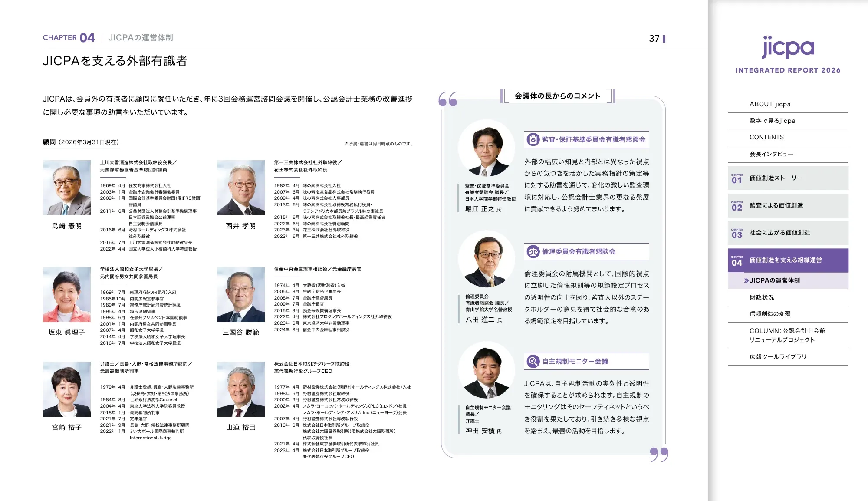
Task: Click name 島崎 憲明
Action: (67, 226)
